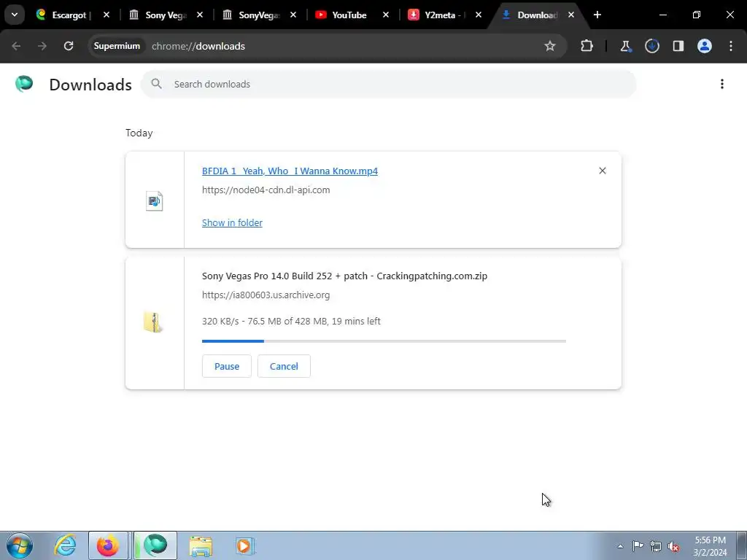Reload the page

69,46
